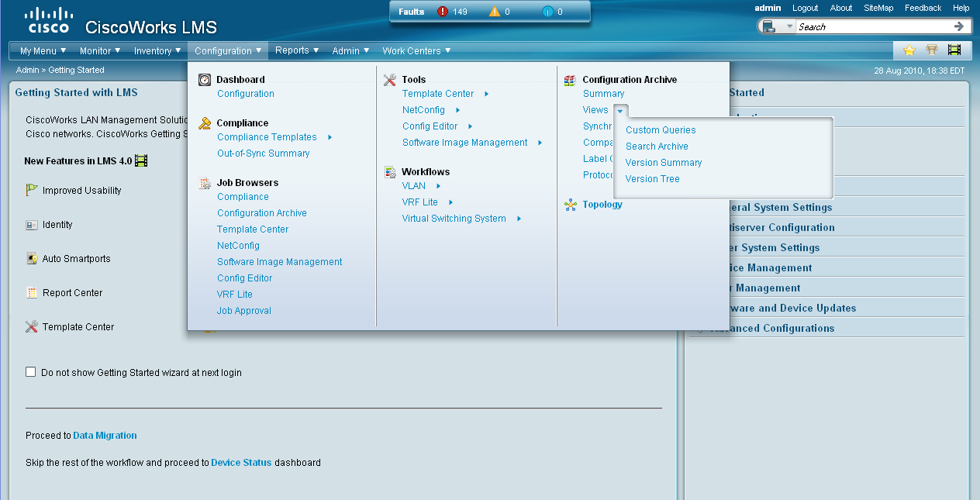Click the admin username label
The image size is (980, 500).
click(x=768, y=8)
